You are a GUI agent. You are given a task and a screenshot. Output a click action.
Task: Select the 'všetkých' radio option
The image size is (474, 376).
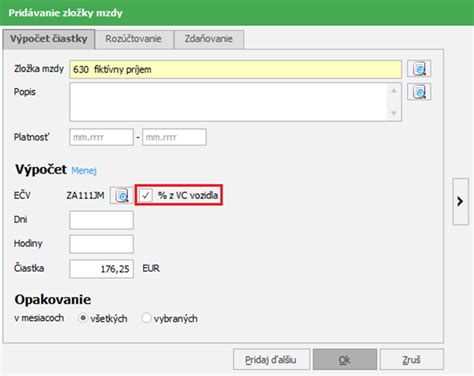(82, 318)
